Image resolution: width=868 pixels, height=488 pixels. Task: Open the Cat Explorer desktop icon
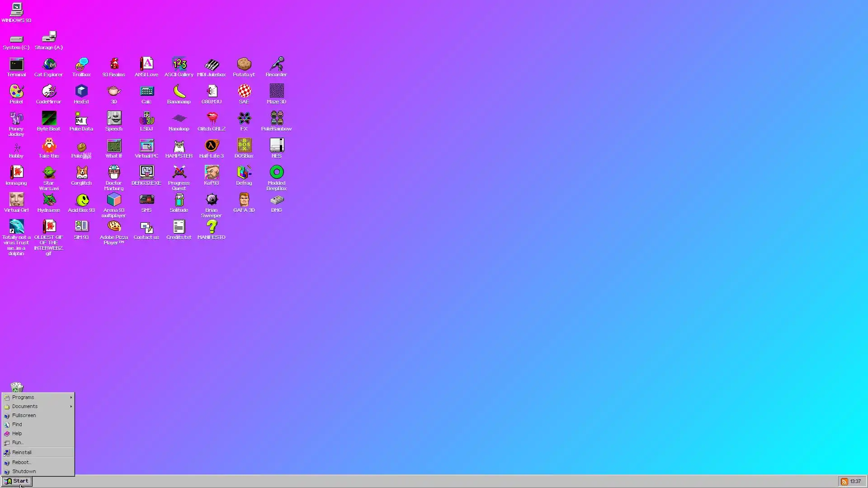point(49,65)
